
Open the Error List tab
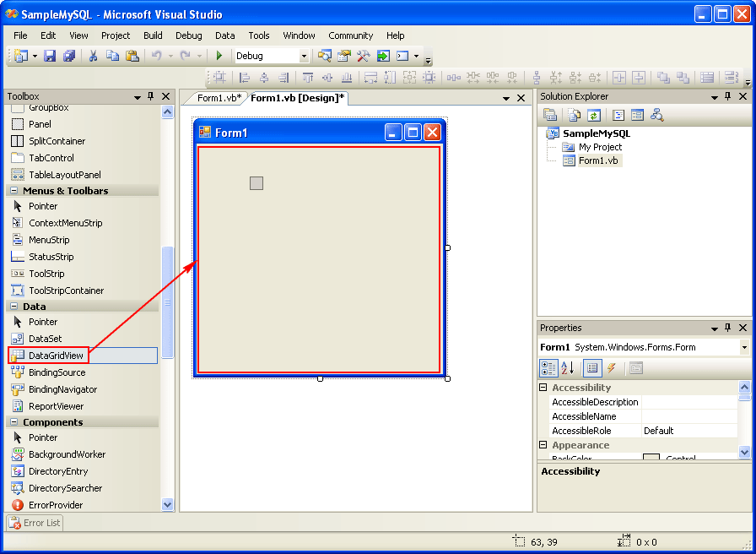point(35,523)
